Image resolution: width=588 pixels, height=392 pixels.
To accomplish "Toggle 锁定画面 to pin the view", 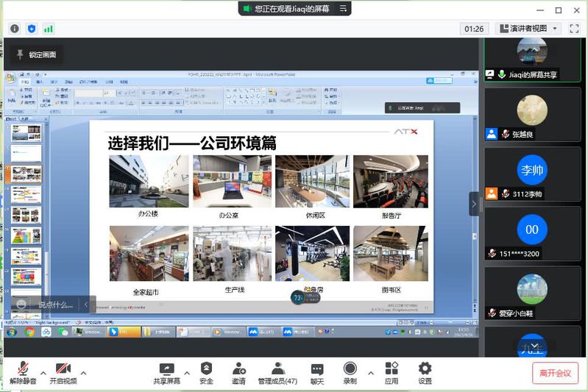I will (x=35, y=54).
